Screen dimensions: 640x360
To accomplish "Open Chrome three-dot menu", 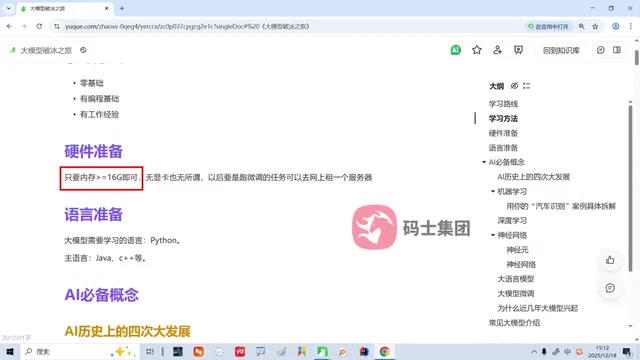I will click(631, 26).
